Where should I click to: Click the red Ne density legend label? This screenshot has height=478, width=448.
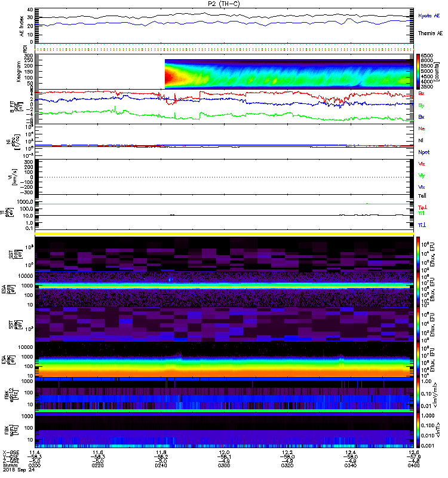click(x=422, y=128)
